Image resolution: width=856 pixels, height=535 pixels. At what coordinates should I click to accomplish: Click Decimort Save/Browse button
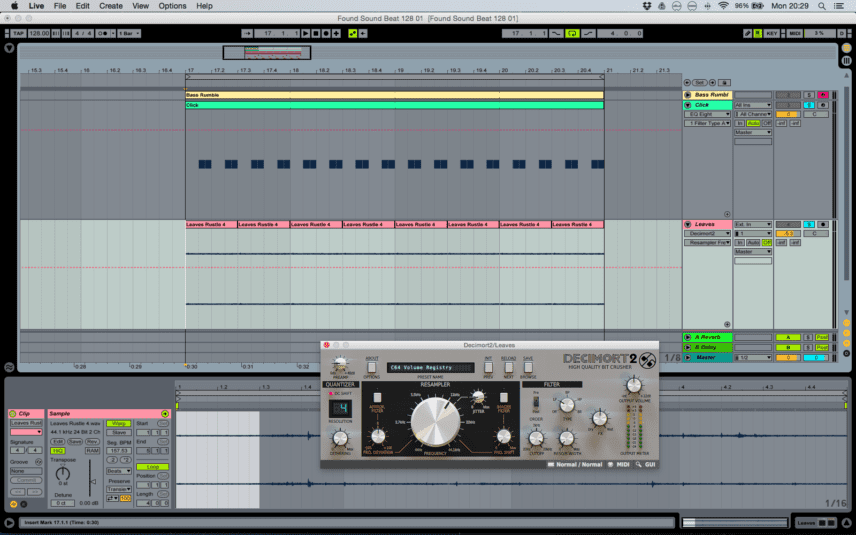click(x=528, y=367)
